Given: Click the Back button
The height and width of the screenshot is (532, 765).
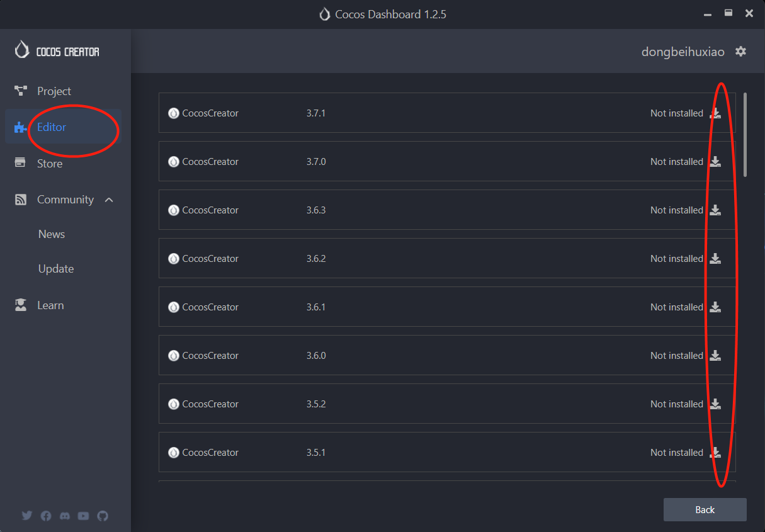Looking at the screenshot, I should [705, 510].
